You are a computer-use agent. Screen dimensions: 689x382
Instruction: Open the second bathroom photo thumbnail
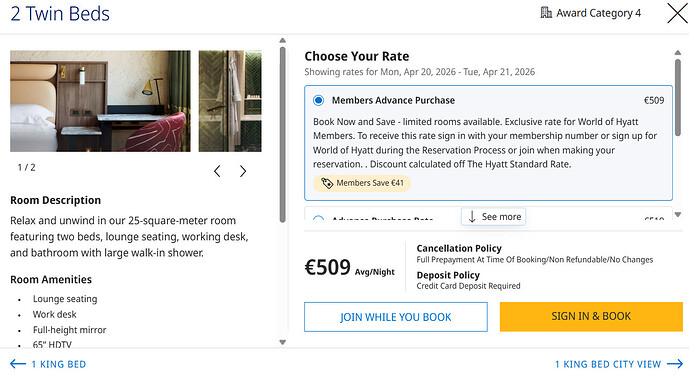[230, 101]
